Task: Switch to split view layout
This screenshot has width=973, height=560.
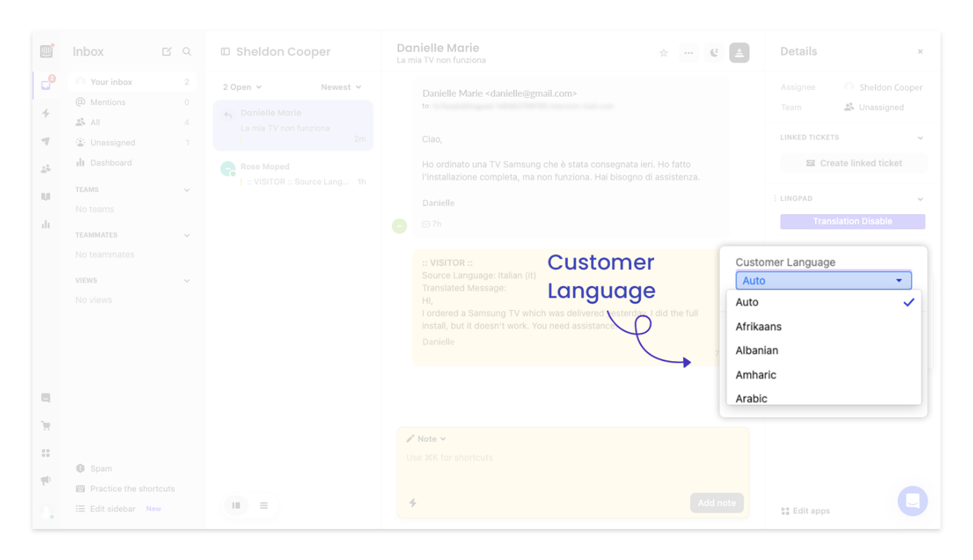Action: click(235, 505)
